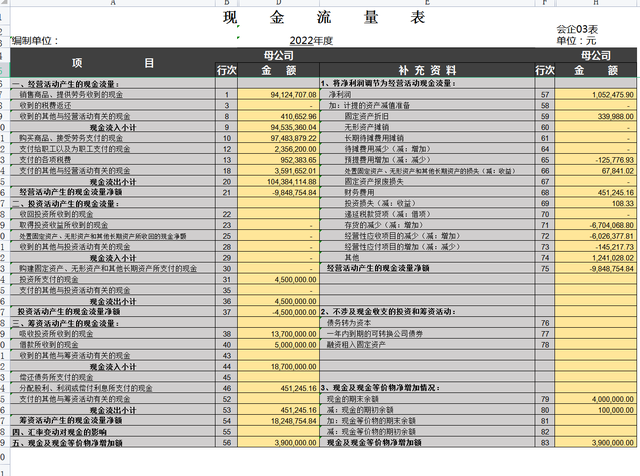Click the amount -6,026,377.81
Viewport: 640px width, 476px height.
tap(611, 236)
